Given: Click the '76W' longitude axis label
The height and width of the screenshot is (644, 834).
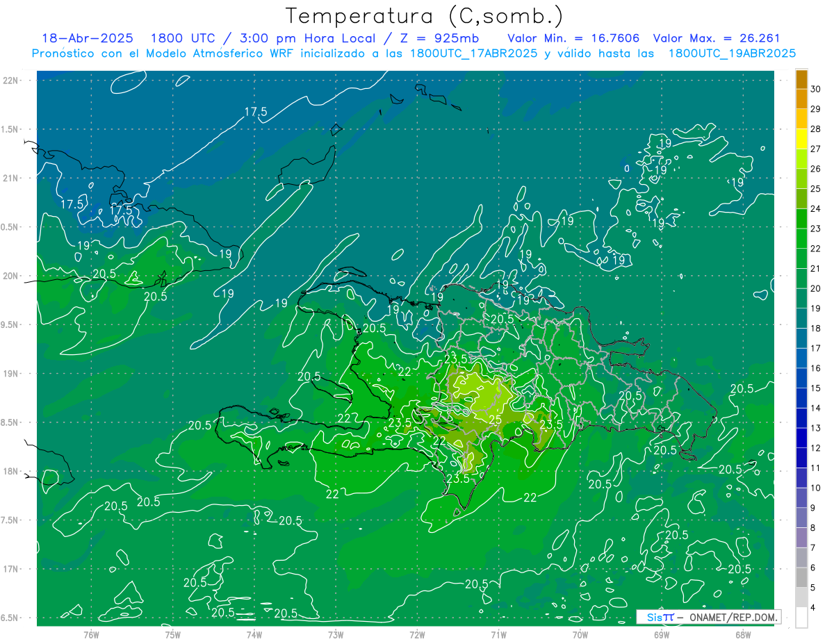Looking at the screenshot, I should tap(91, 634).
